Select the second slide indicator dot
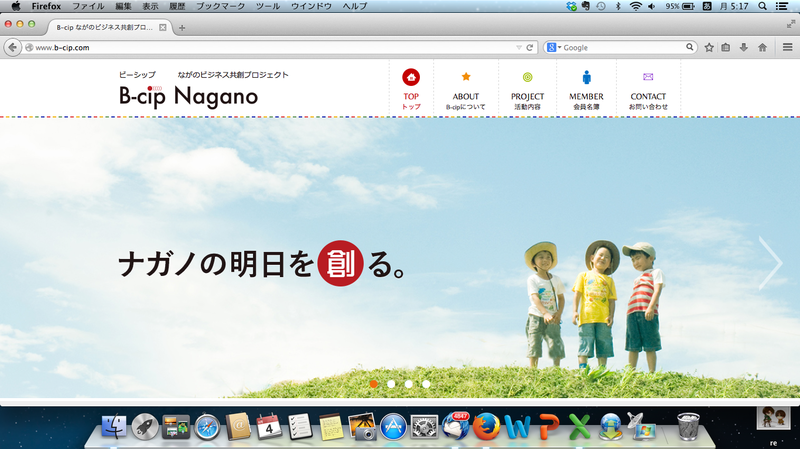 click(x=391, y=384)
